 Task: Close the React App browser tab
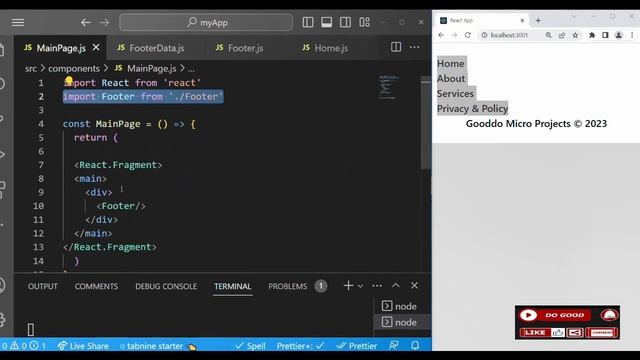(522, 20)
